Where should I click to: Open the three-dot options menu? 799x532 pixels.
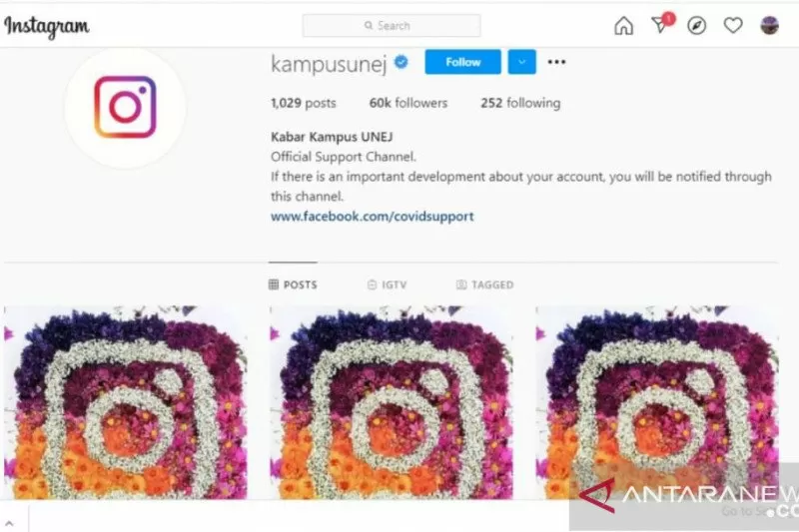(x=556, y=62)
